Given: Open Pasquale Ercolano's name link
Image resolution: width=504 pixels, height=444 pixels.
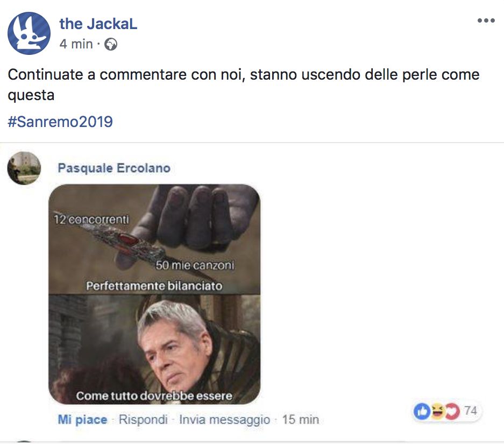Looking at the screenshot, I should (x=114, y=168).
